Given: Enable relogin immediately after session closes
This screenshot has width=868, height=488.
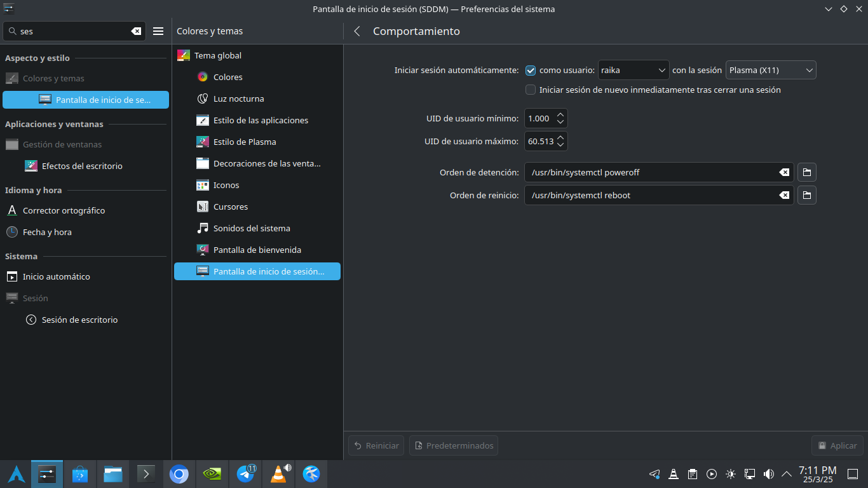Looking at the screenshot, I should click(531, 90).
